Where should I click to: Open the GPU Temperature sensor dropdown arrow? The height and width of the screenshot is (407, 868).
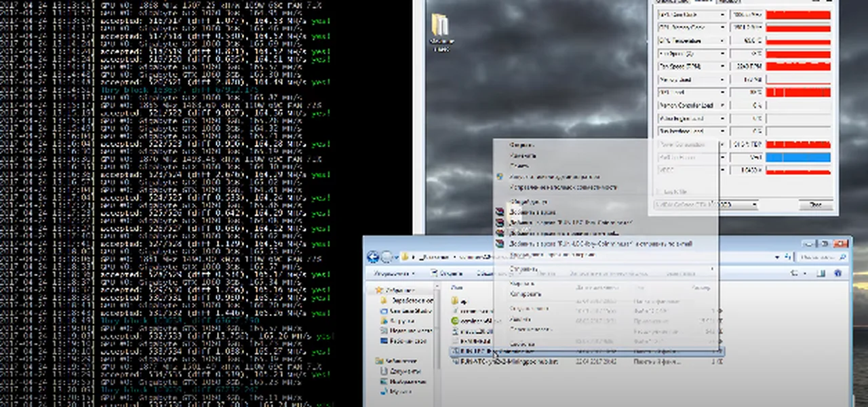tap(723, 41)
